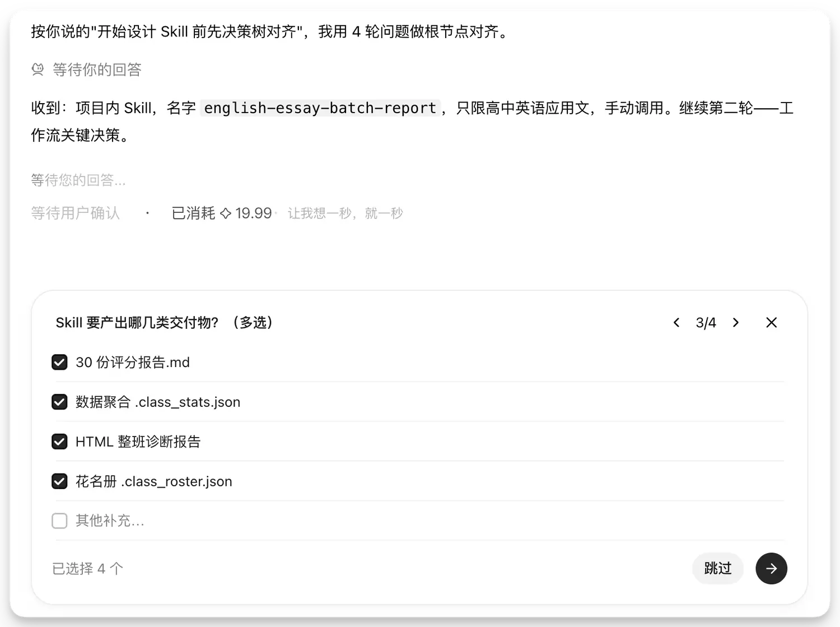Viewport: 840px width, 627px height.
Task: Click the 其他补充… input text
Action: point(110,521)
